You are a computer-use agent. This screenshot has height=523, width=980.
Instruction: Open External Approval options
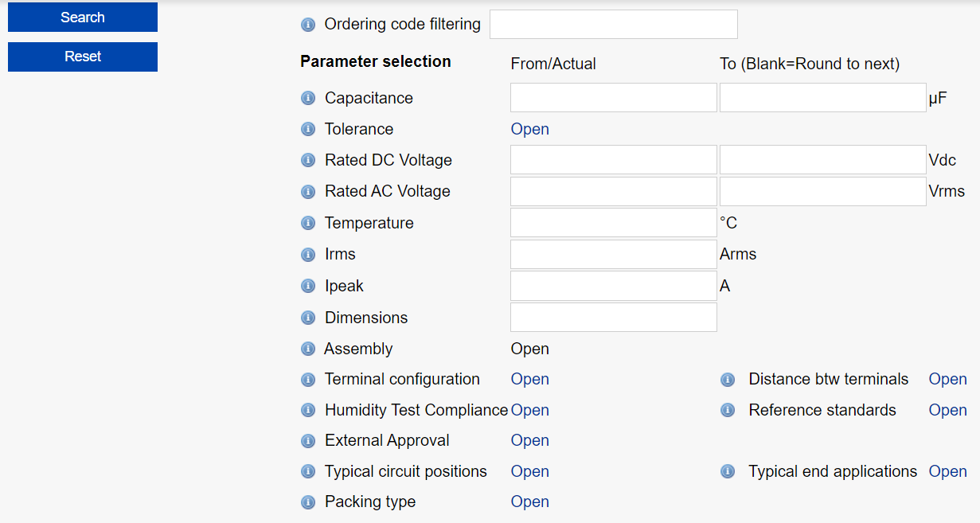click(x=530, y=440)
